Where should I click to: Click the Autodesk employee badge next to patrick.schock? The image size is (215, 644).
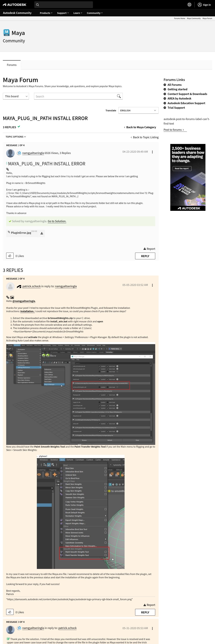point(19,287)
